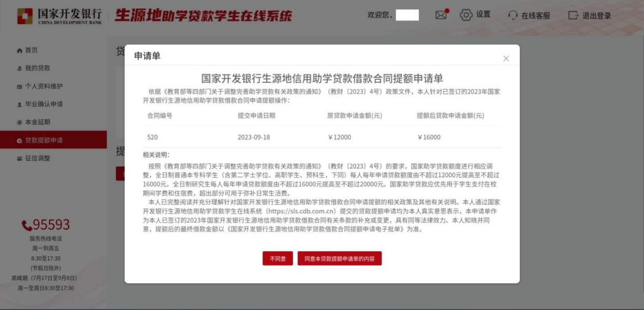Click the online customer service headset icon
The width and height of the screenshot is (644, 310).
(513, 15)
